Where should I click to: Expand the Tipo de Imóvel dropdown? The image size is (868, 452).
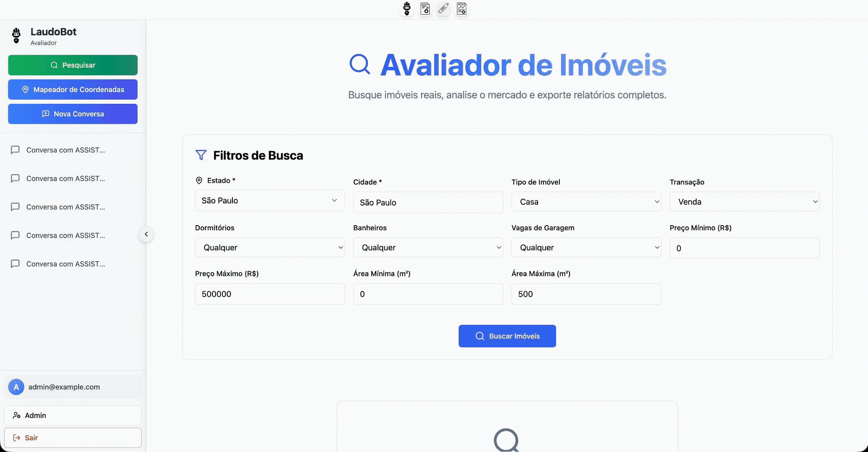(x=586, y=202)
